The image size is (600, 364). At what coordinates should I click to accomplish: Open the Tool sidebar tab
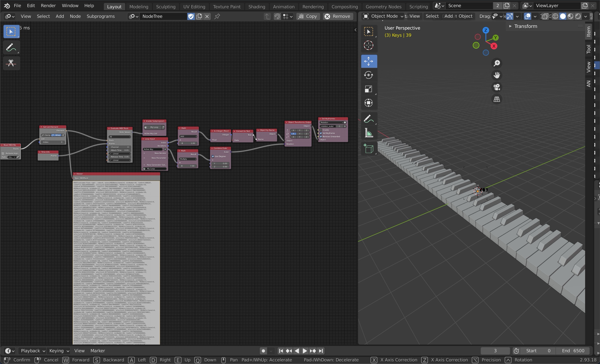[589, 49]
